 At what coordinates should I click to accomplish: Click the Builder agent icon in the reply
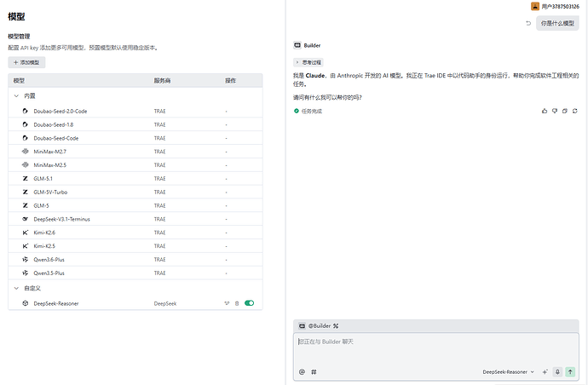(297, 45)
